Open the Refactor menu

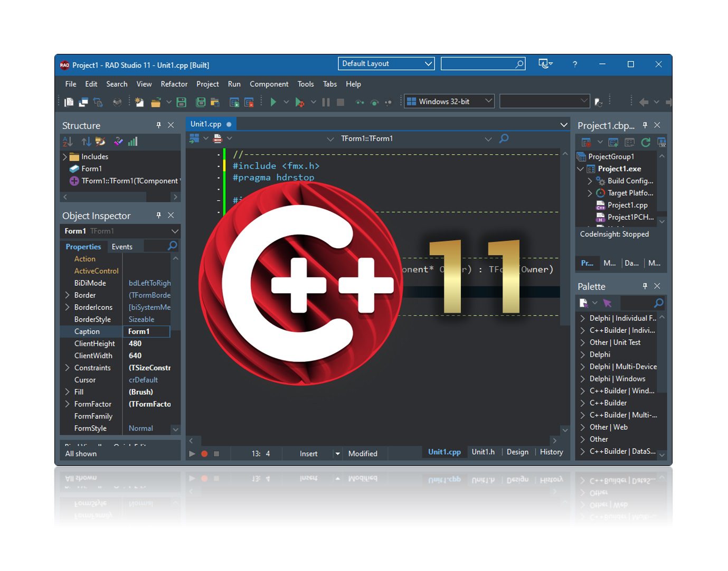[174, 84]
